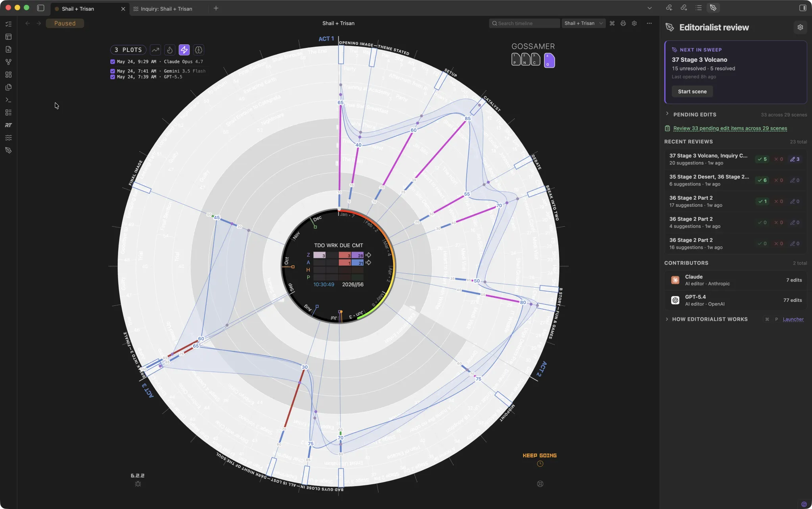
Task: Open the Shail + Trisan book dropdown
Action: tap(583, 23)
